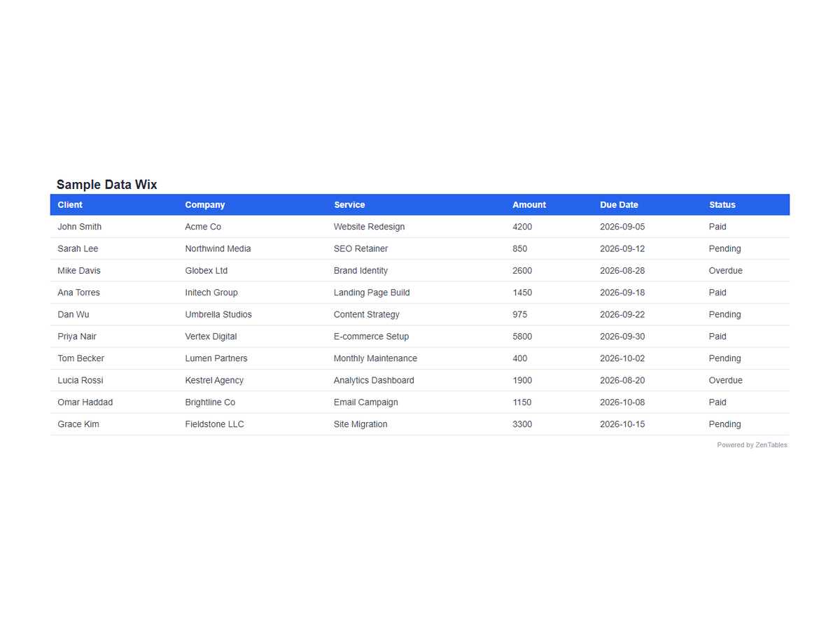Select the 2026-09-05 due date

click(622, 227)
